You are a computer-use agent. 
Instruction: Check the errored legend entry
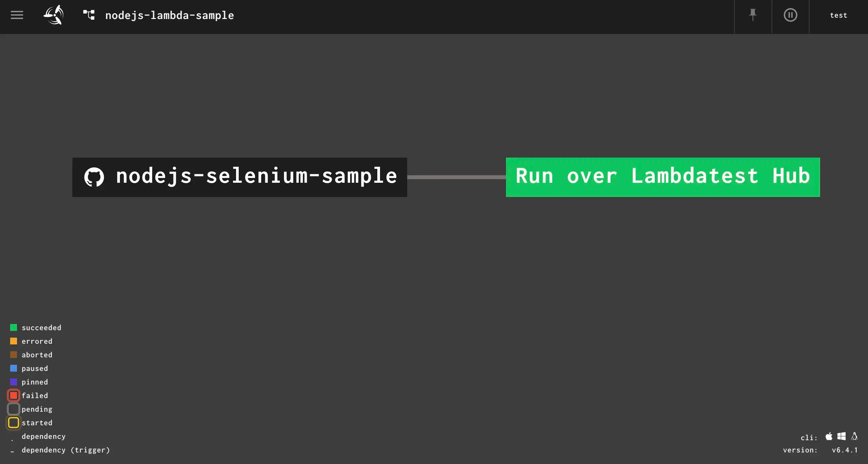point(14,341)
